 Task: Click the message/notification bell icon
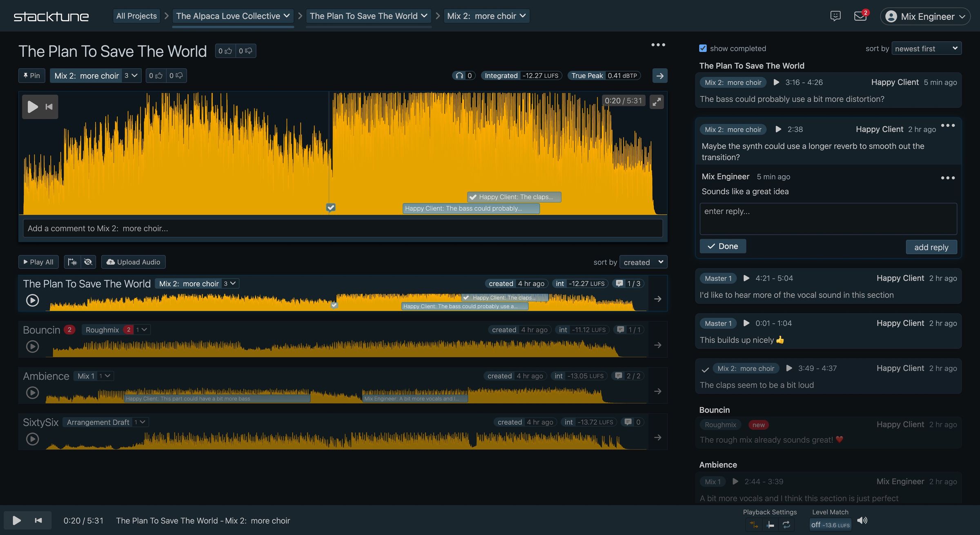click(860, 16)
